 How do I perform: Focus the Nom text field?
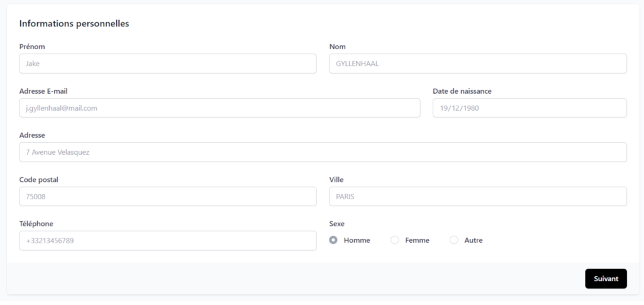[477, 64]
